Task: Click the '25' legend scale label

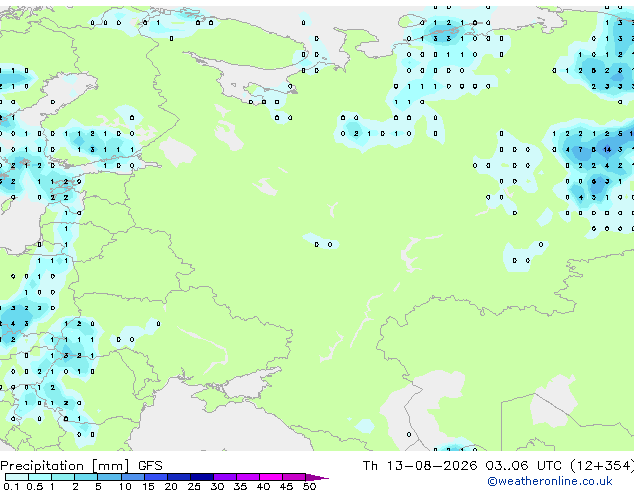Action: click(194, 486)
